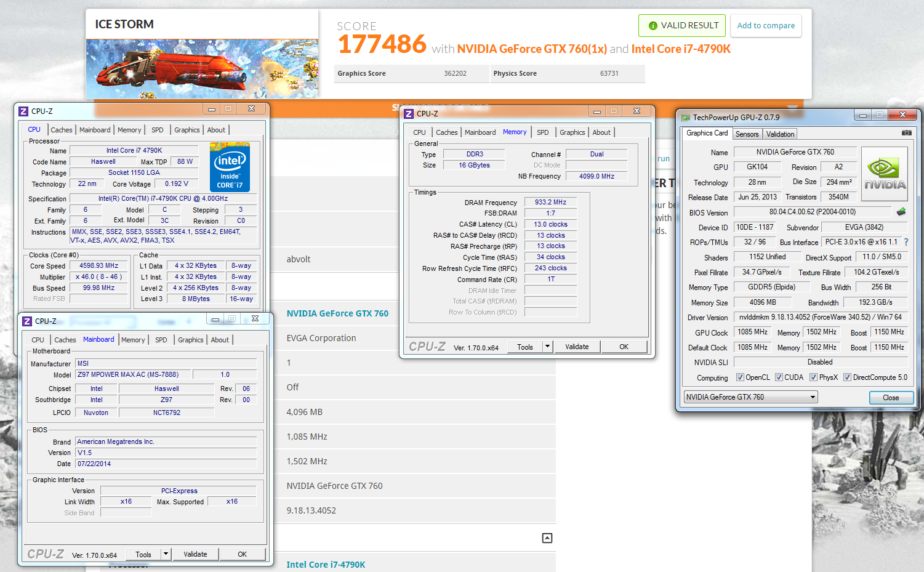Toggle the DirectCompute 5.0 checkbox
Screen dimensions: 924x572
click(x=847, y=377)
